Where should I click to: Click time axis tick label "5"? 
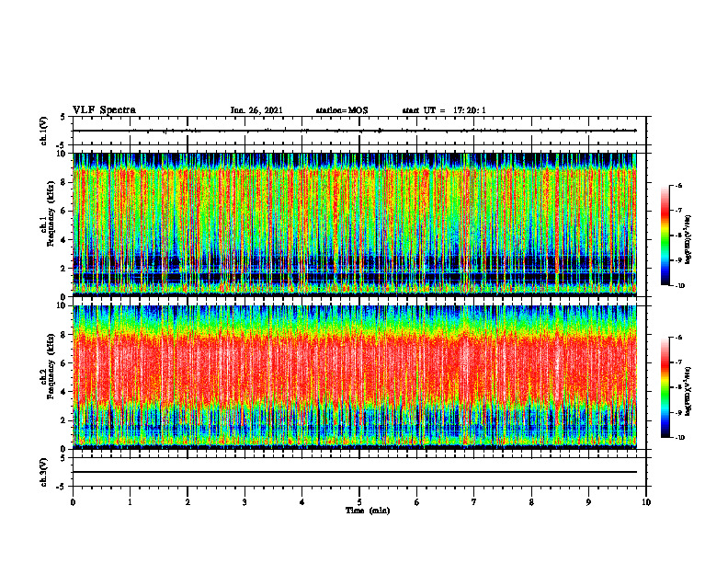coord(359,502)
